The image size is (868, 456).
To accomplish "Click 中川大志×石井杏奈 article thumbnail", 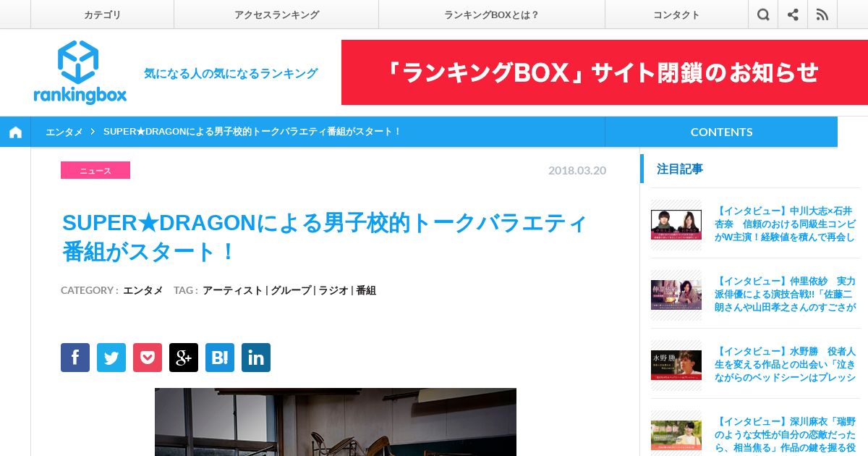I will tap(676, 224).
